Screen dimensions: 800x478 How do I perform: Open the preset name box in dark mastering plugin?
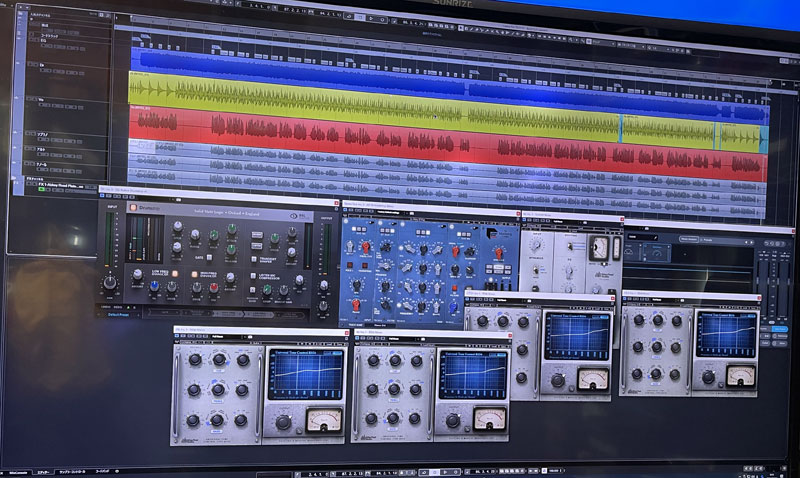click(642, 237)
